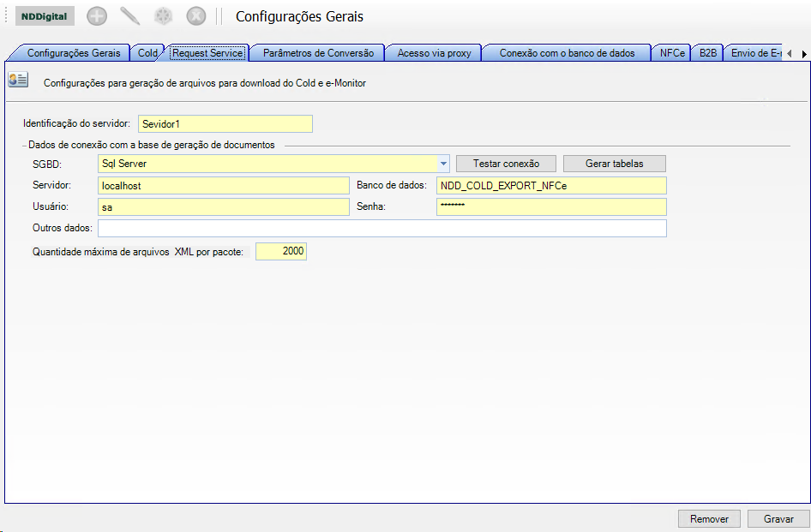Image resolution: width=811 pixels, height=532 pixels.
Task: Click the Banco de dados input field
Action: (x=550, y=185)
